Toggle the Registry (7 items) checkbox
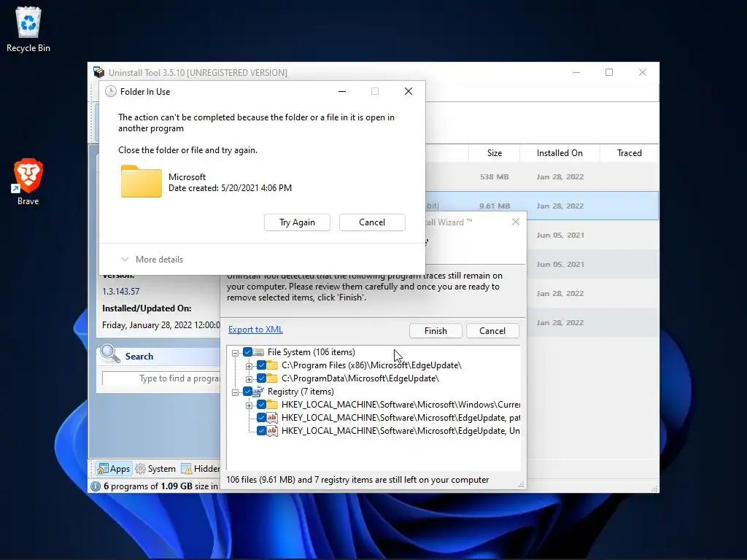 (x=247, y=392)
